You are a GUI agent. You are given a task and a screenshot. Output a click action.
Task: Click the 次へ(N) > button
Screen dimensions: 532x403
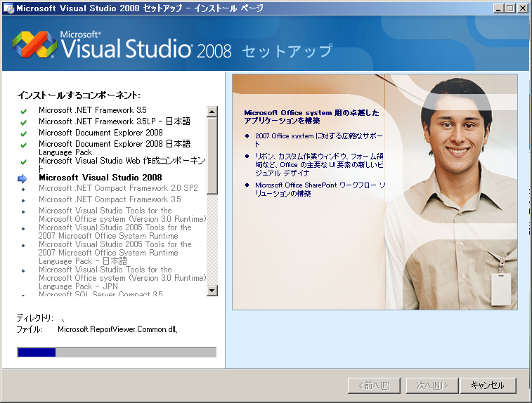(x=433, y=385)
